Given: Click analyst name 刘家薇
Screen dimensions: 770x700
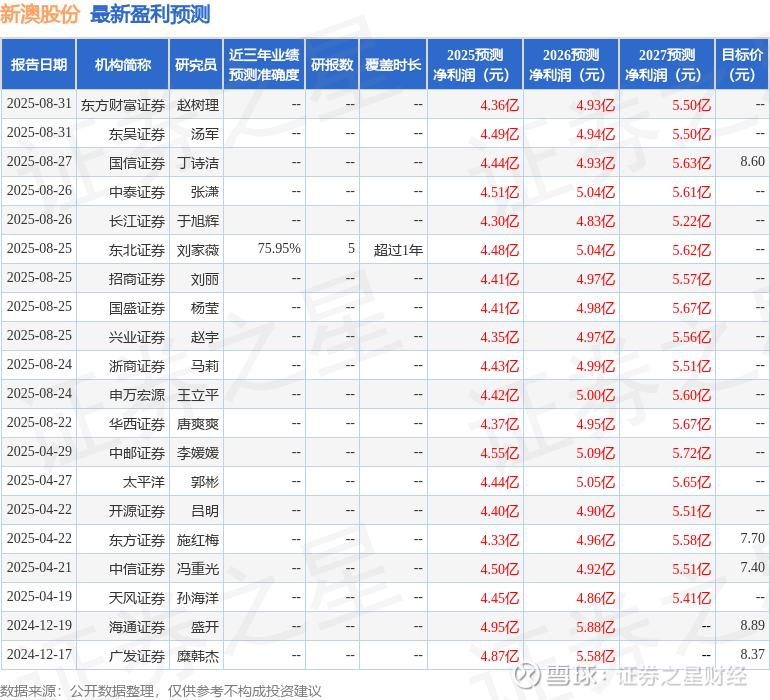Looking at the screenshot, I should (198, 250).
